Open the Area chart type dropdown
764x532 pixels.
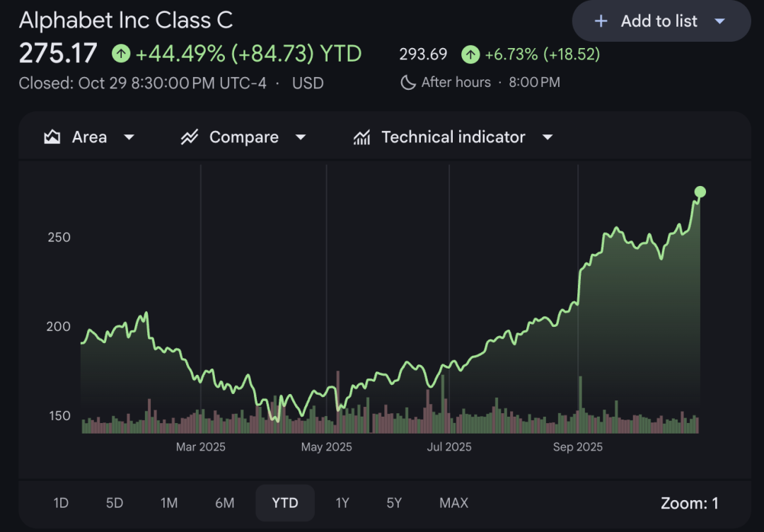point(129,137)
